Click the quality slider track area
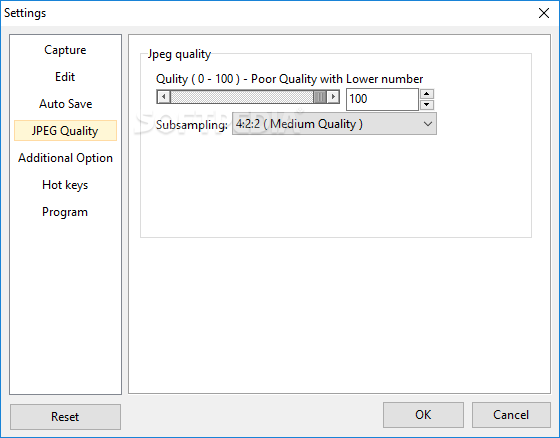This screenshot has width=560, height=438. click(242, 97)
